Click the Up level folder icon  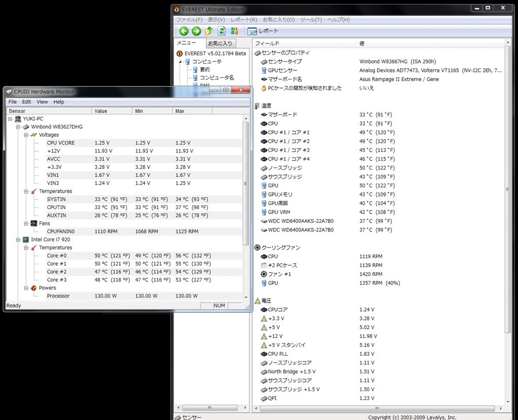[209, 31]
